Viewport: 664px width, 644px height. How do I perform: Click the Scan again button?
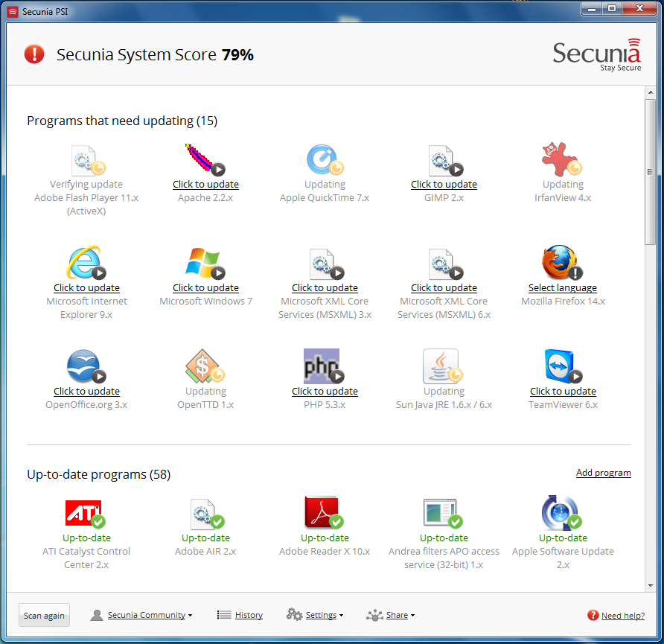coord(44,615)
